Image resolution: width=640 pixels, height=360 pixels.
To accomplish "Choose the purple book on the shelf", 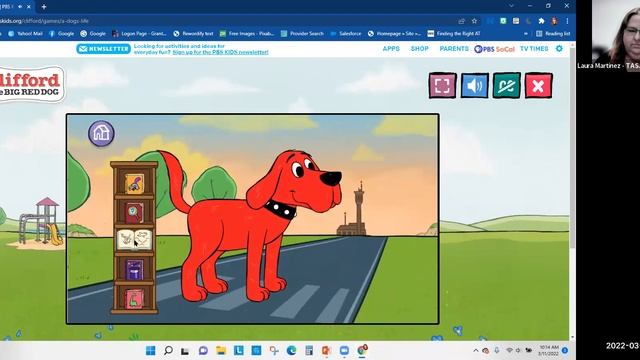I will pyautogui.click(x=134, y=270).
